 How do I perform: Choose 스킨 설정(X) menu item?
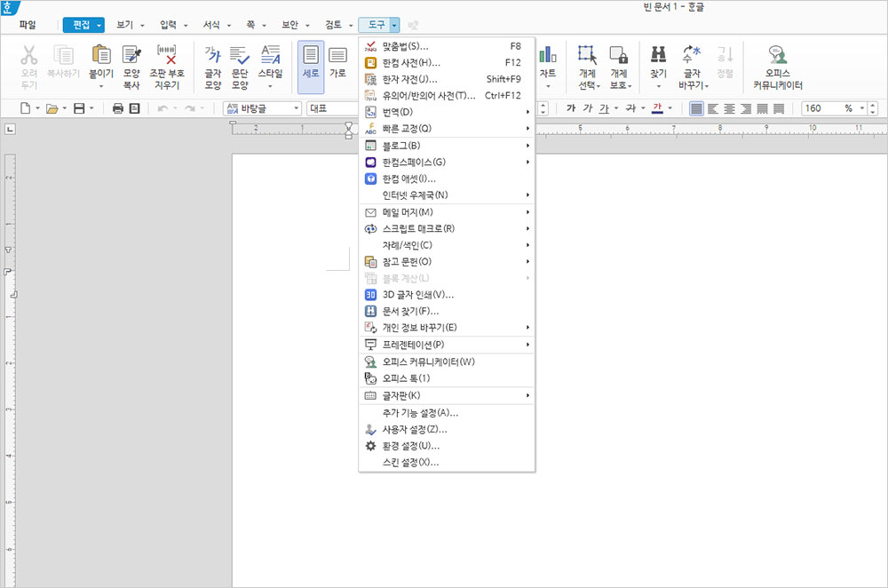tap(447, 462)
